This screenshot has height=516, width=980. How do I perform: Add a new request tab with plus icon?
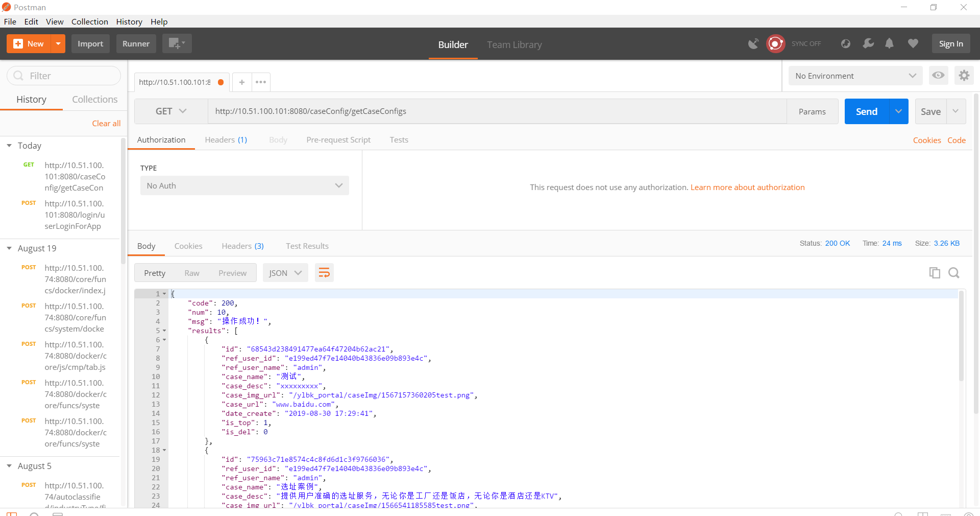(242, 82)
